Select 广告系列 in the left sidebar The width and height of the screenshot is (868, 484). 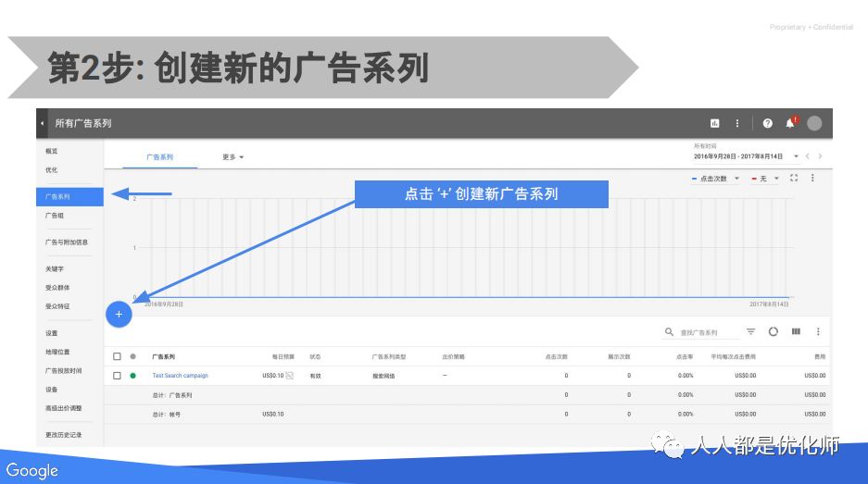(69, 196)
